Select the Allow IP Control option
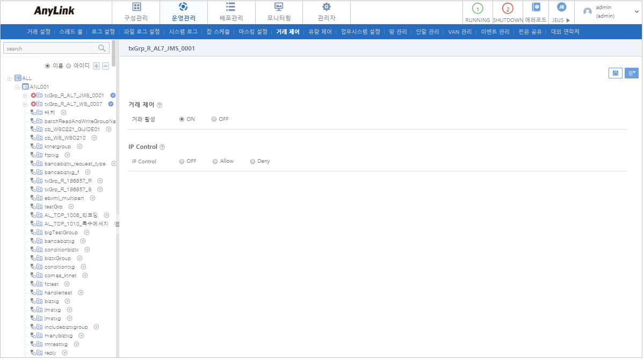 pos(215,161)
